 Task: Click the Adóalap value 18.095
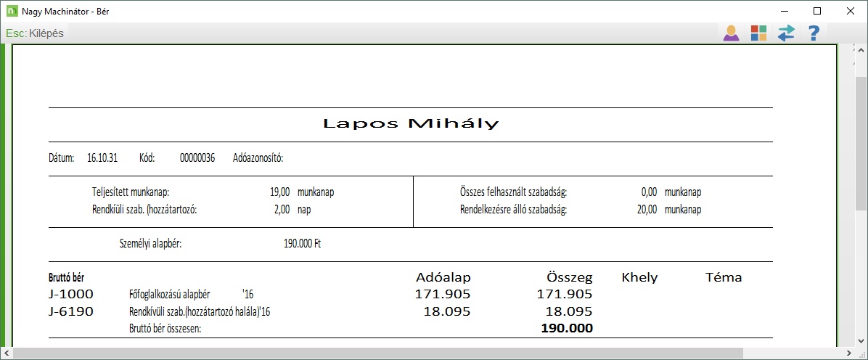[447, 311]
